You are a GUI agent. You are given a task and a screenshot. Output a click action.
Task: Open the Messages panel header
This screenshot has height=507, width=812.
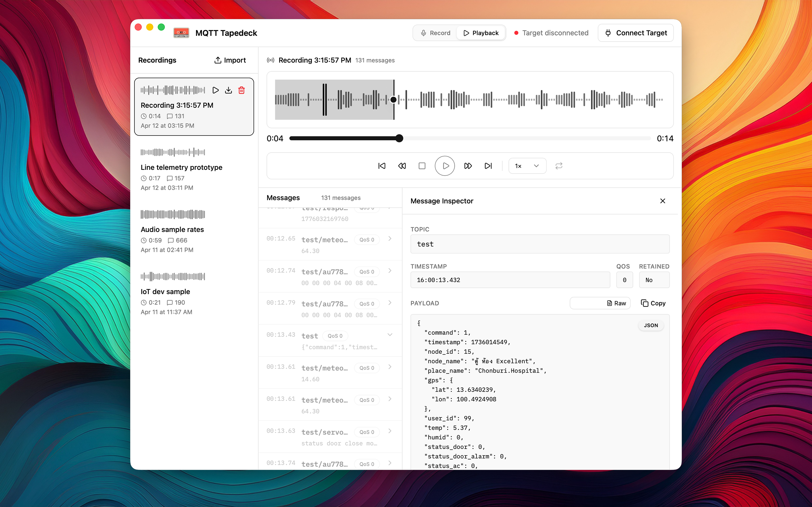283,197
